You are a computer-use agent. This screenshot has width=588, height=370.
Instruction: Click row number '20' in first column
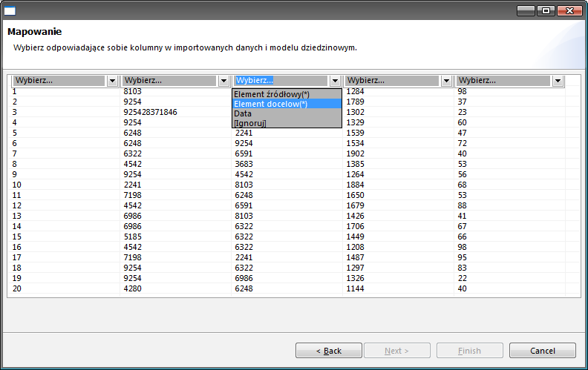(16, 288)
